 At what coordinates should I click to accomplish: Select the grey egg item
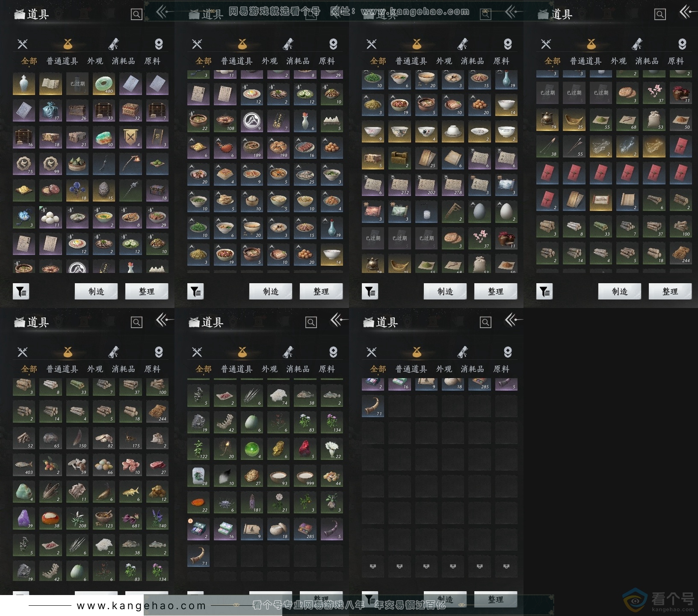(479, 211)
